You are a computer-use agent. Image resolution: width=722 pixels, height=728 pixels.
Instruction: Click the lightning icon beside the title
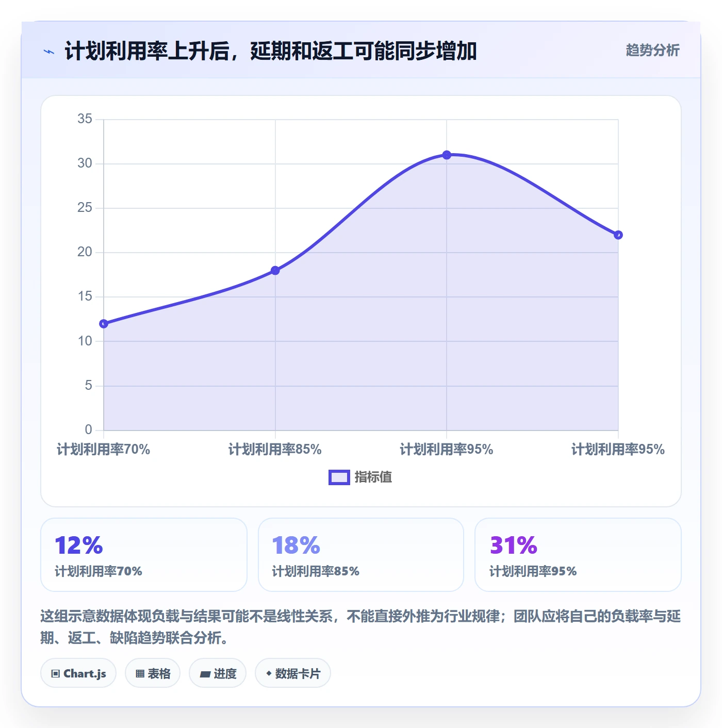click(49, 52)
